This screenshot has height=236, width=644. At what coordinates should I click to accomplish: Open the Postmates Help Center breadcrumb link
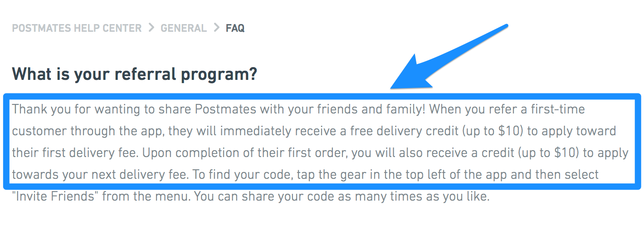coord(77,28)
